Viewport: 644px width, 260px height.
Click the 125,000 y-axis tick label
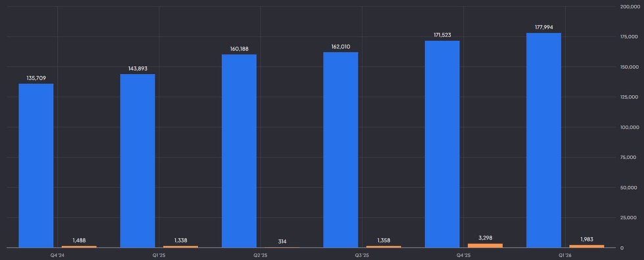click(630, 97)
